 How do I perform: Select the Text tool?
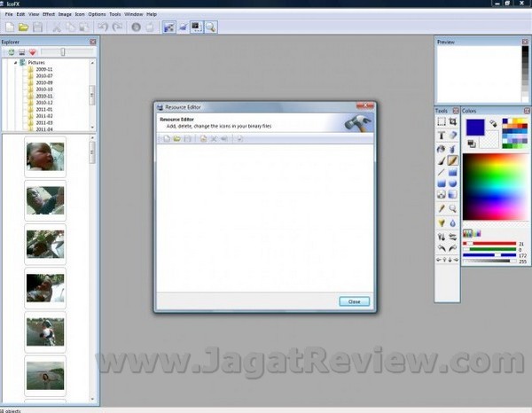point(442,135)
